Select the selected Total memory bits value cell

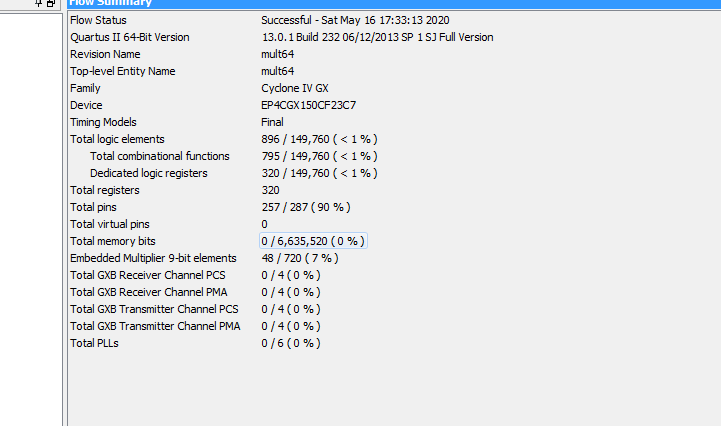pos(313,241)
